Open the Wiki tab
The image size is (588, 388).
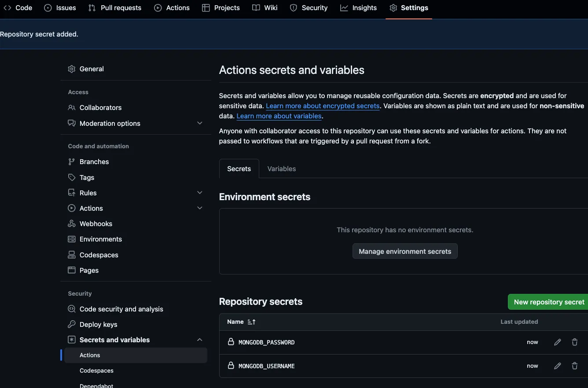click(265, 8)
